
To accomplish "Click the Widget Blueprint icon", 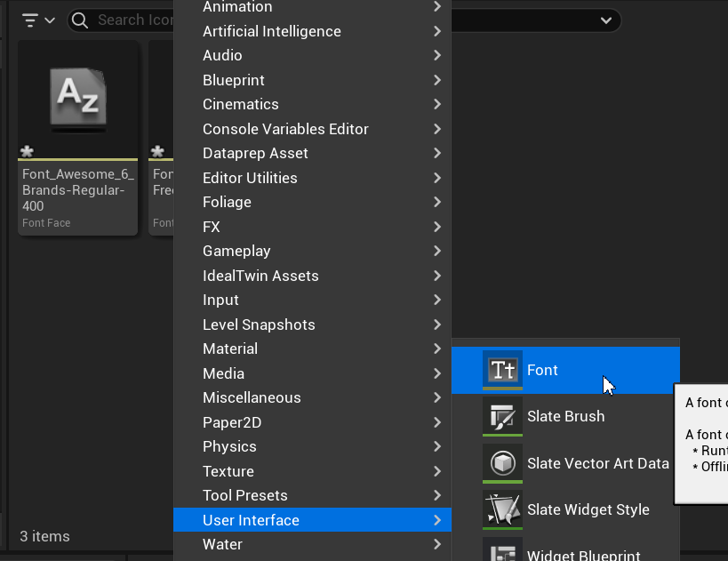I will tap(502, 551).
